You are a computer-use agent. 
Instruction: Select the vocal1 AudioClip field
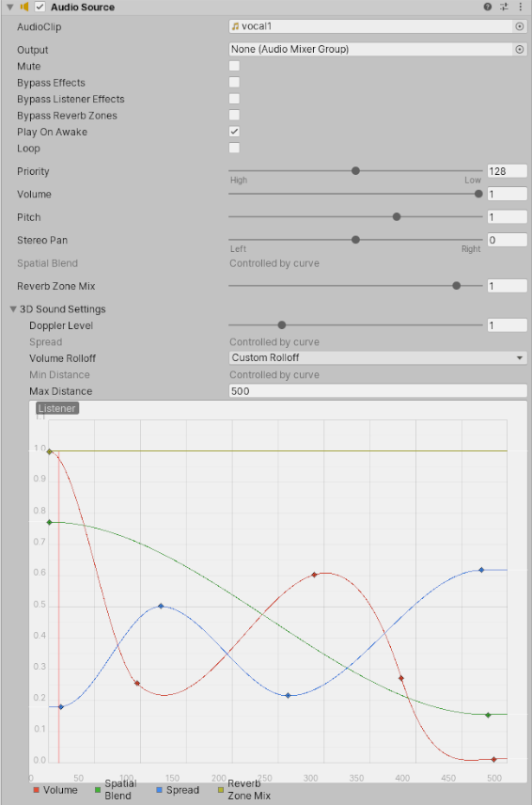pos(370,26)
